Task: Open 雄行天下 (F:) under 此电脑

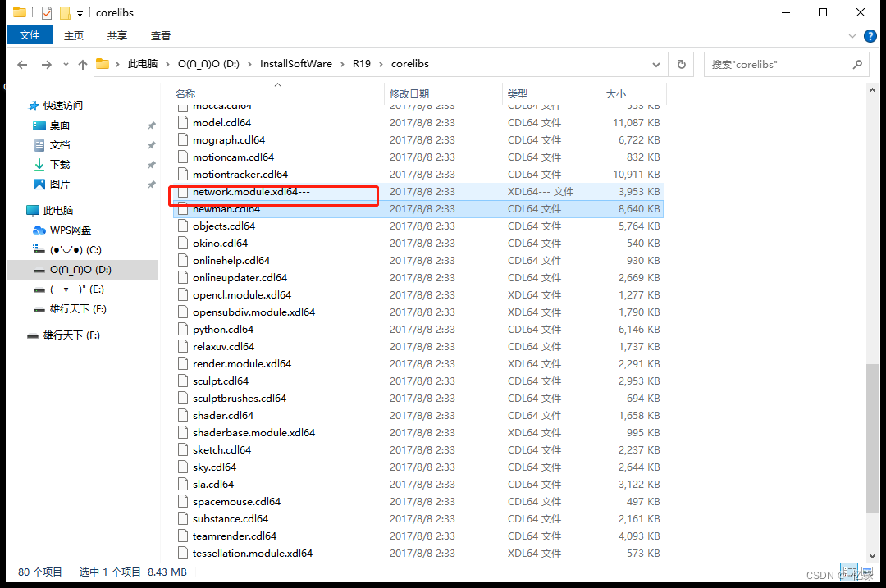Action: (77, 309)
